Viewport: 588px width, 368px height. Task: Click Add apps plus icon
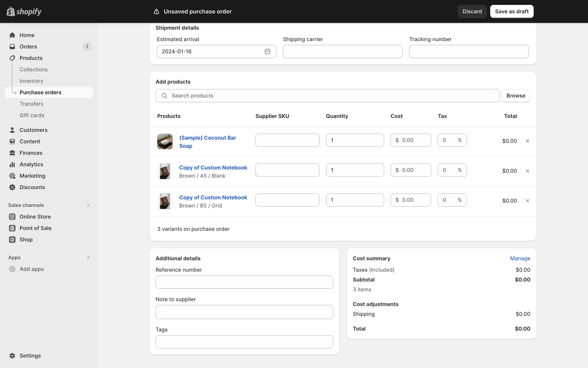[x=12, y=269]
